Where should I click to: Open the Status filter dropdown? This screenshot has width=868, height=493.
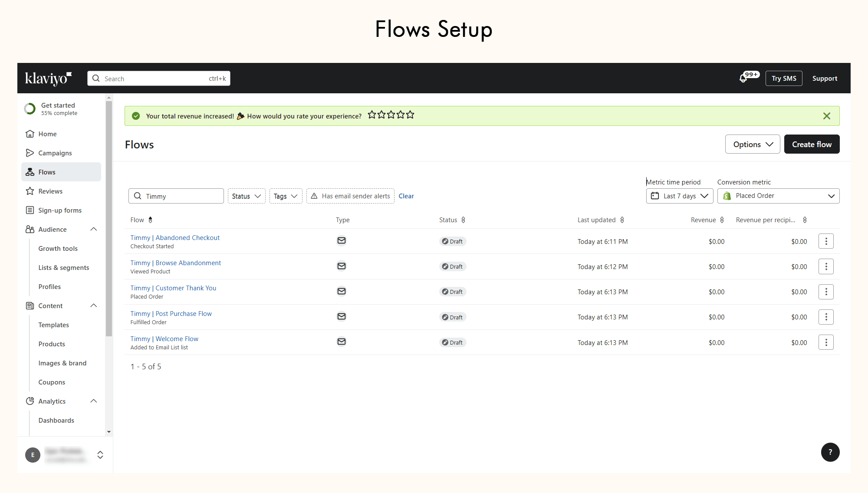coord(246,196)
